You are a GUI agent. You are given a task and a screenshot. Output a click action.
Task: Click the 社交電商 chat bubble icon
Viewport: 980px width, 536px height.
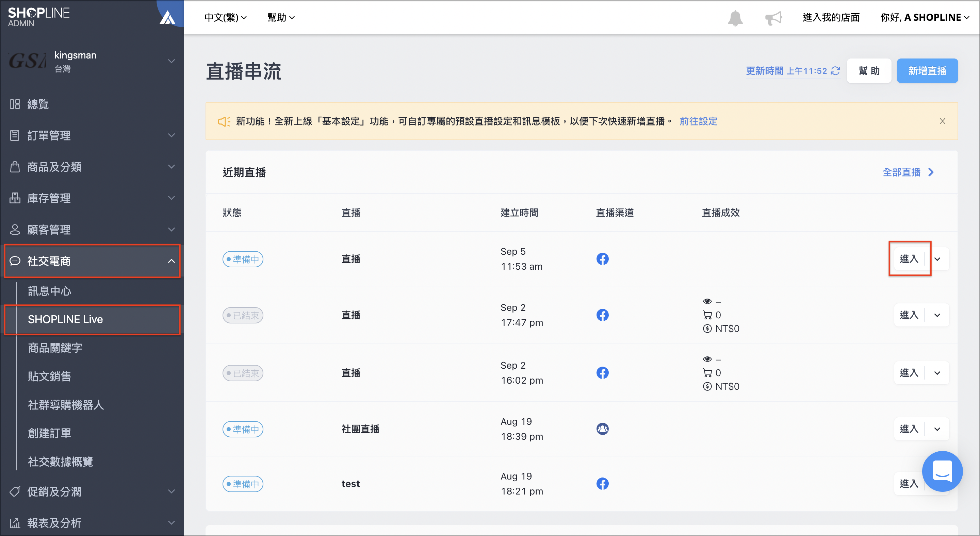click(15, 261)
